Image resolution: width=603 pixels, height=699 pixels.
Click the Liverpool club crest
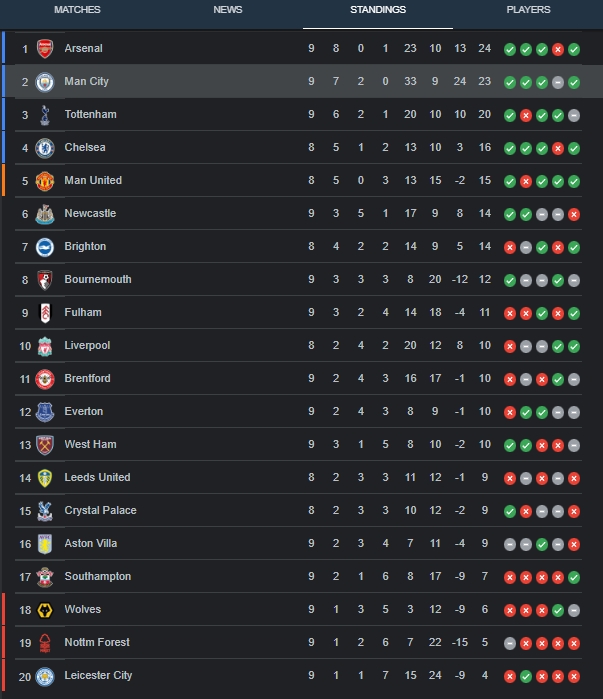[x=45, y=346]
